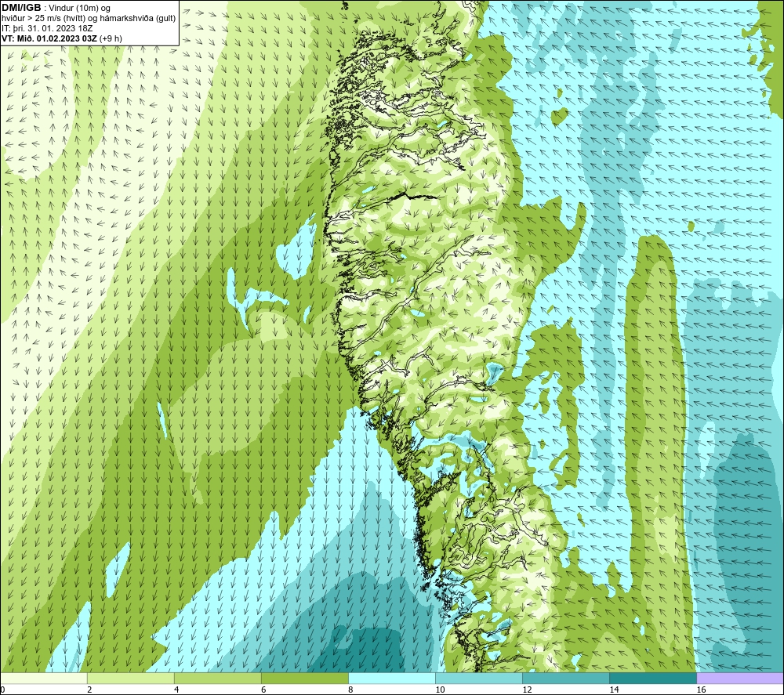784x695 pixels.
Task: Click the 'IT: þri. 31. 01. 2023 18Z' line
Action: pos(48,28)
